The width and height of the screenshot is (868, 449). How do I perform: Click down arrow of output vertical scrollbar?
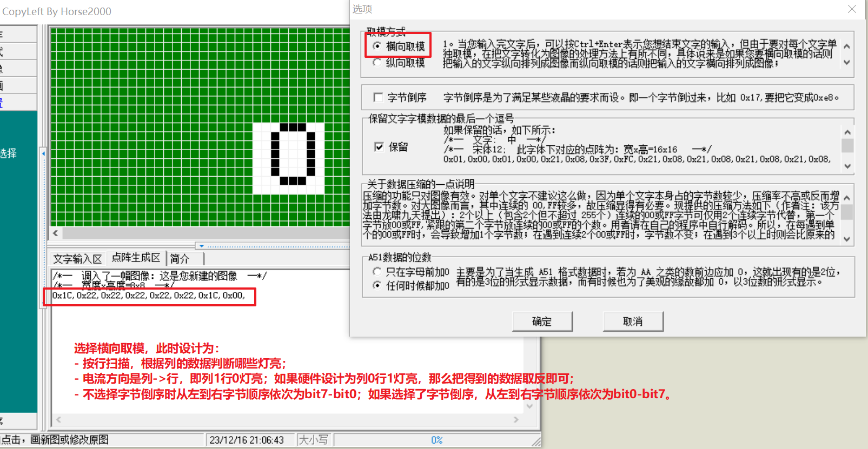click(x=529, y=406)
